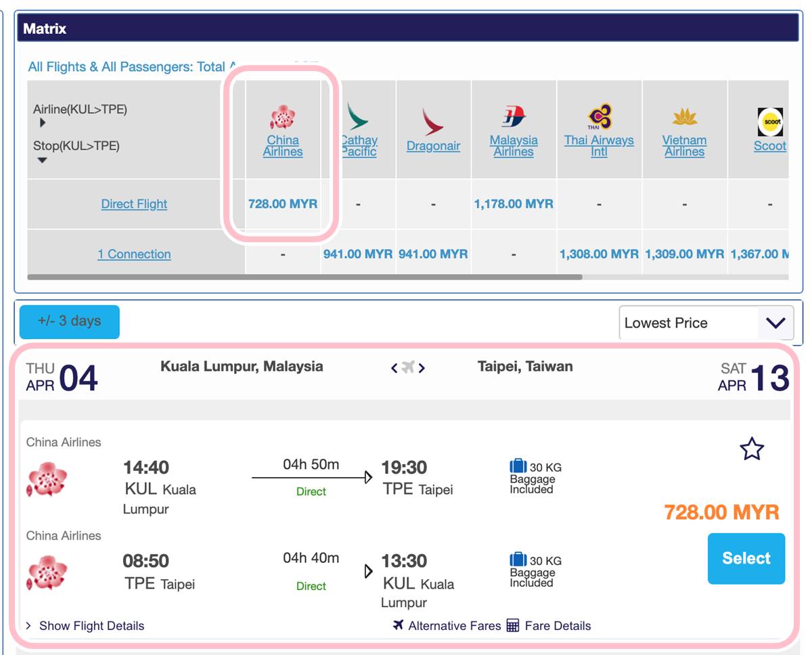This screenshot has height=655, width=812.
Task: Open the Vietnam Airlines matrix link
Action: pos(685,146)
